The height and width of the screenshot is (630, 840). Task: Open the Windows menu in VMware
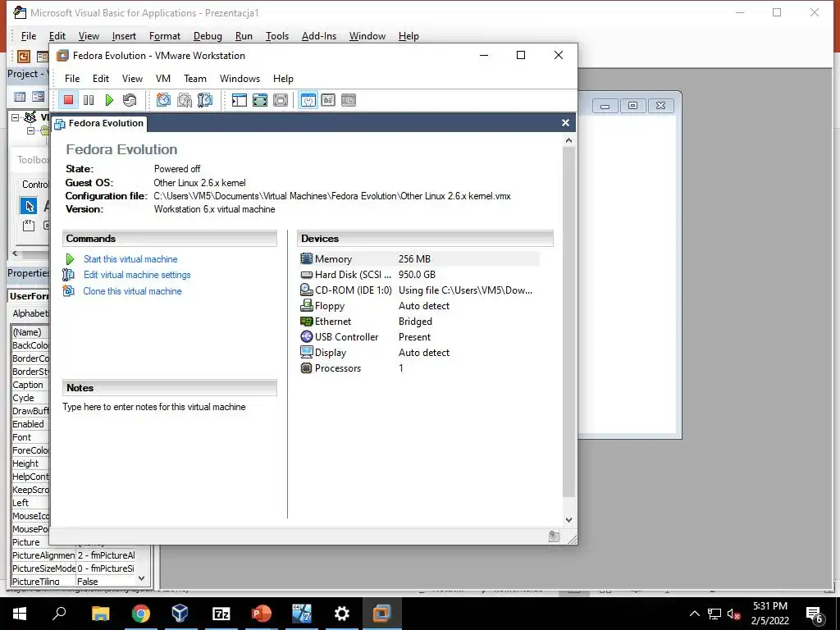240,79
